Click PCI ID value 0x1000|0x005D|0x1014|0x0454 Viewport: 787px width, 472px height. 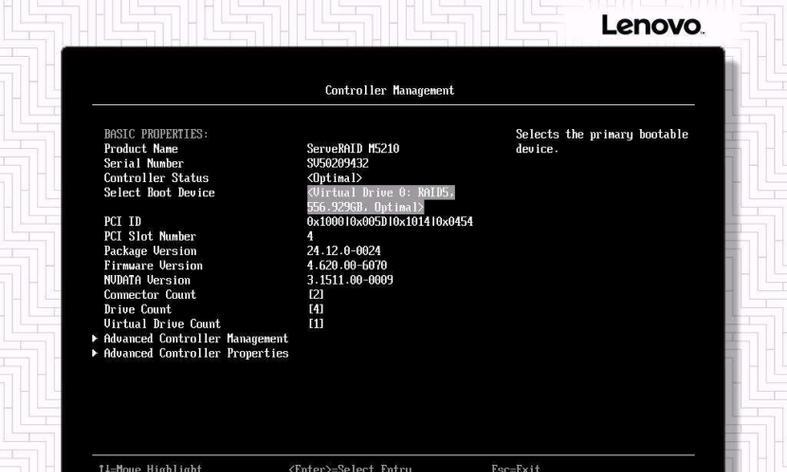tap(390, 222)
